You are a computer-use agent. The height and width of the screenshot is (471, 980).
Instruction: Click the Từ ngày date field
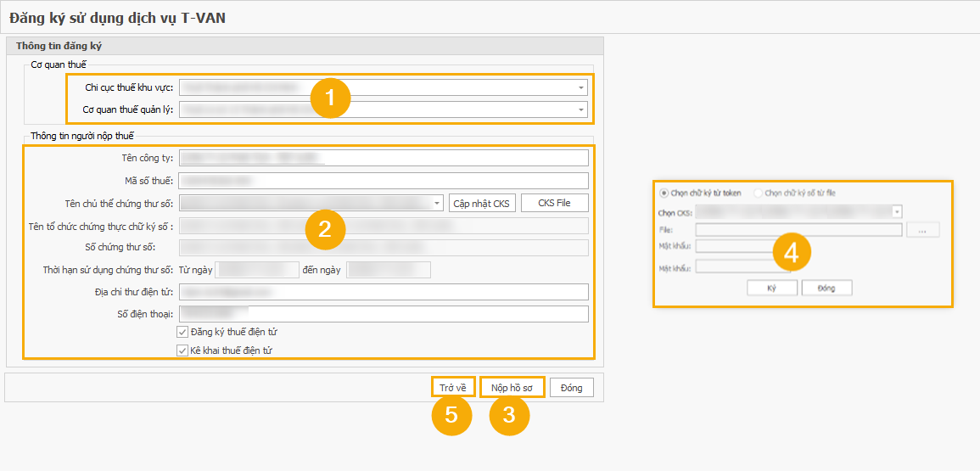tap(257, 270)
